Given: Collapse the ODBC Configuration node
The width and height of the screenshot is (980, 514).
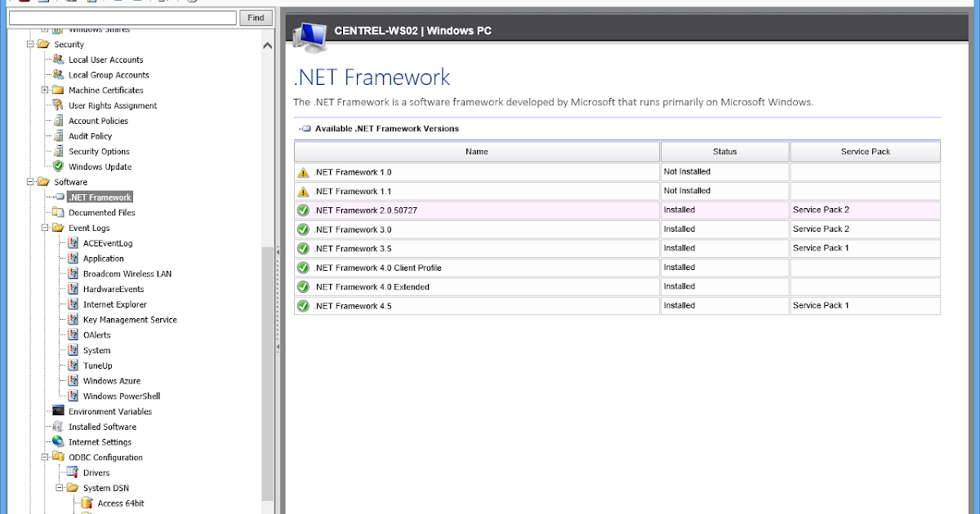Looking at the screenshot, I should click(45, 457).
